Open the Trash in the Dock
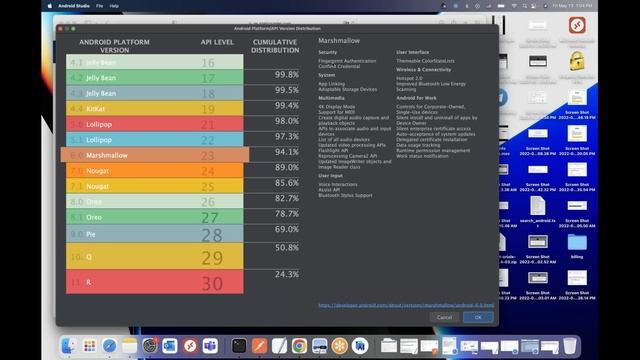Screen dimensions: 640x360 point(570,346)
